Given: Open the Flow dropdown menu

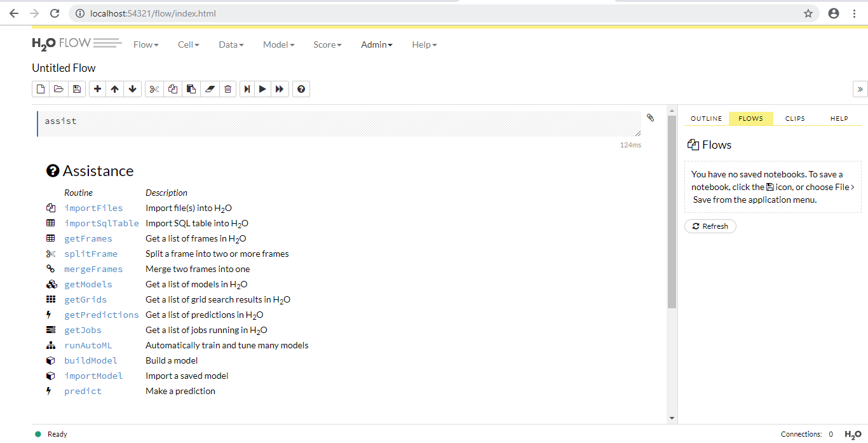Looking at the screenshot, I should pyautogui.click(x=146, y=44).
